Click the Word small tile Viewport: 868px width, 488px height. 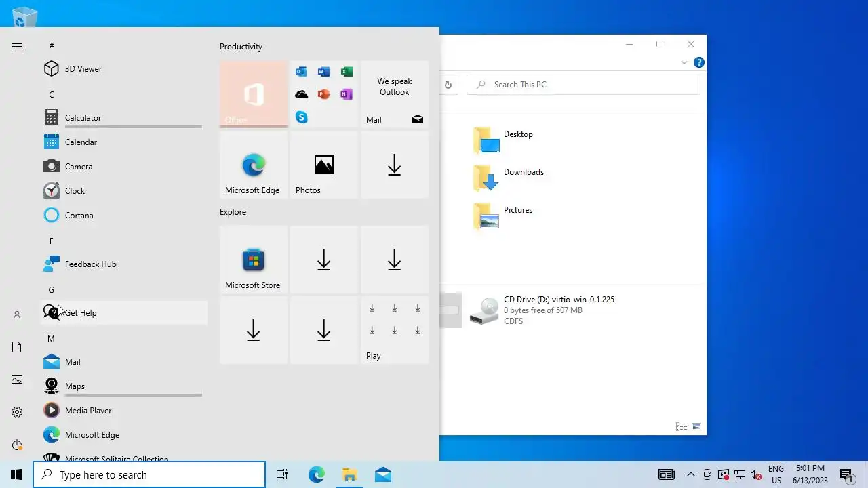[323, 72]
